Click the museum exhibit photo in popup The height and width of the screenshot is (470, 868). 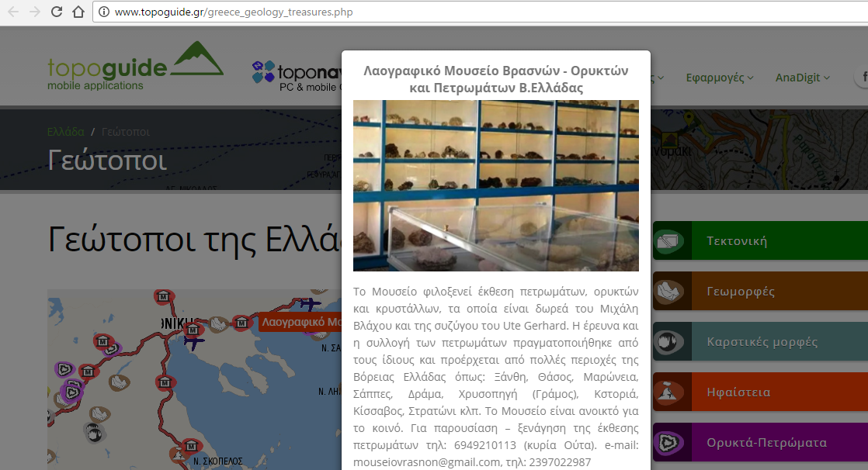pos(495,185)
